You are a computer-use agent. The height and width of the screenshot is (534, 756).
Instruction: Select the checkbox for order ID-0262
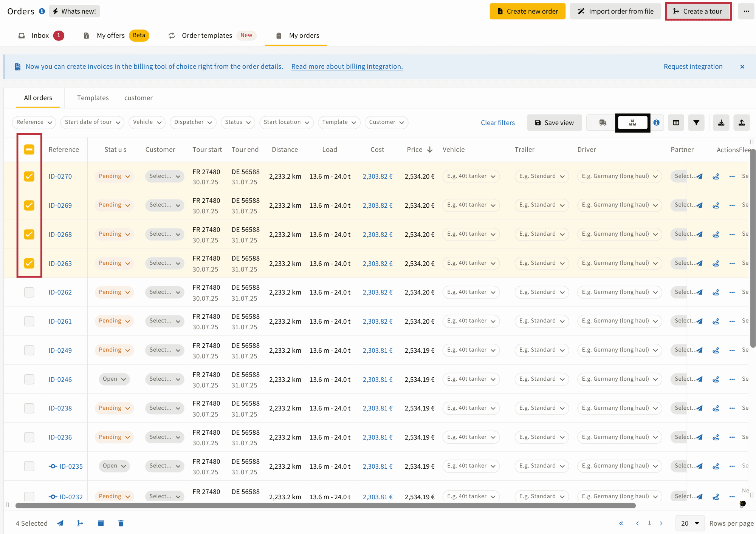(x=29, y=292)
